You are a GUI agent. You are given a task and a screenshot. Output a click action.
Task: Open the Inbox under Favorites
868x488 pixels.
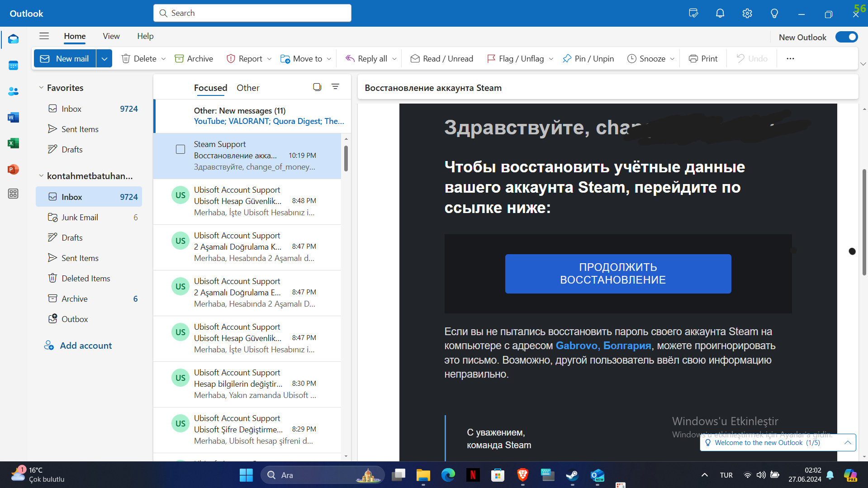tap(89, 109)
